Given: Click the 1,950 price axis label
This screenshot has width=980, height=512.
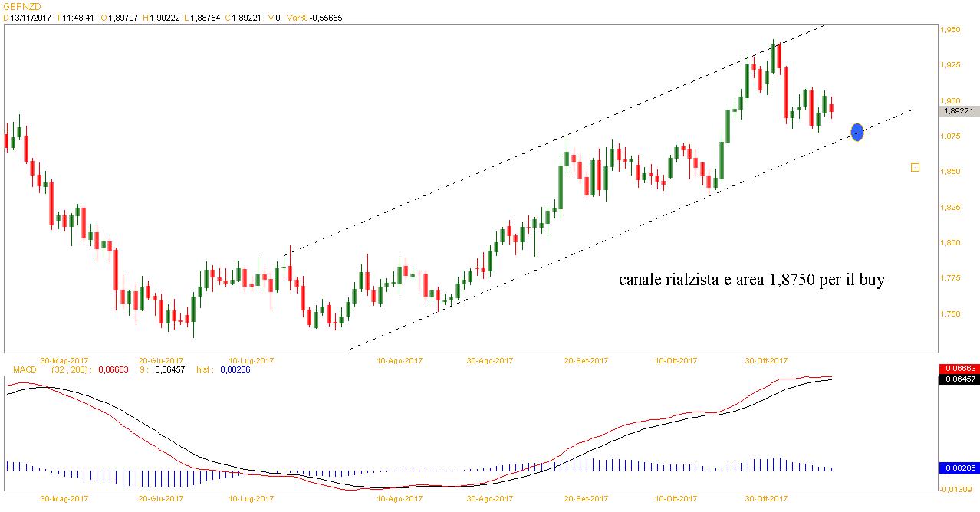Looking at the screenshot, I should click(x=950, y=30).
